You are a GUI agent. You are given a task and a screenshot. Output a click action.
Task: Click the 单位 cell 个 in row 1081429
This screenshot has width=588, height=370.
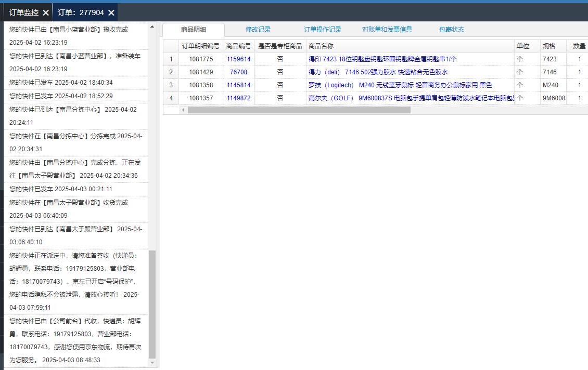pyautogui.click(x=527, y=72)
